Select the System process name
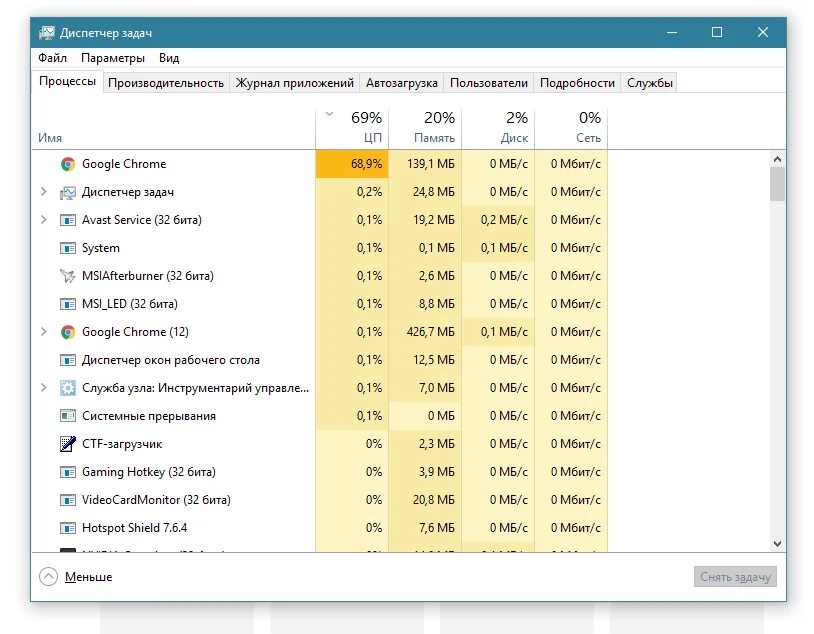 (x=101, y=248)
